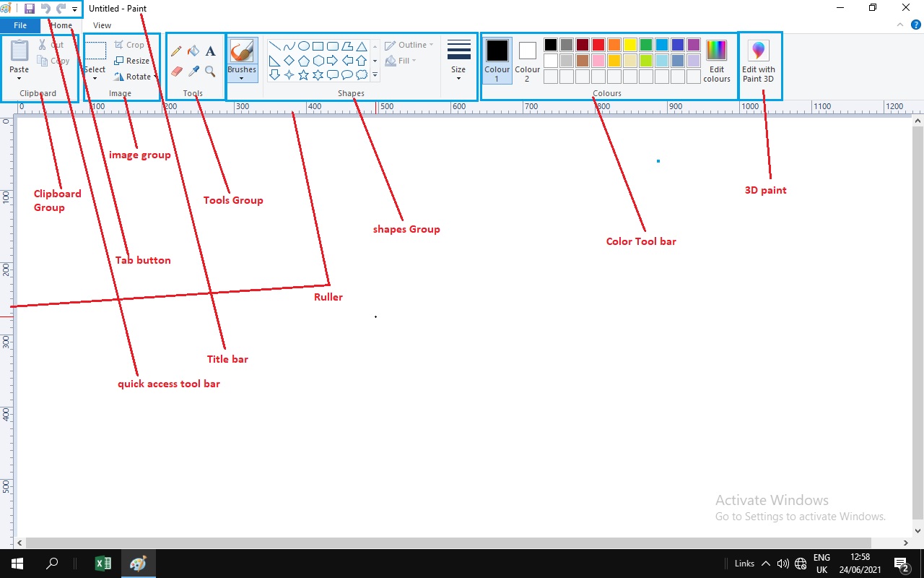Click the Resize button
The height and width of the screenshot is (578, 924).
pyautogui.click(x=132, y=61)
